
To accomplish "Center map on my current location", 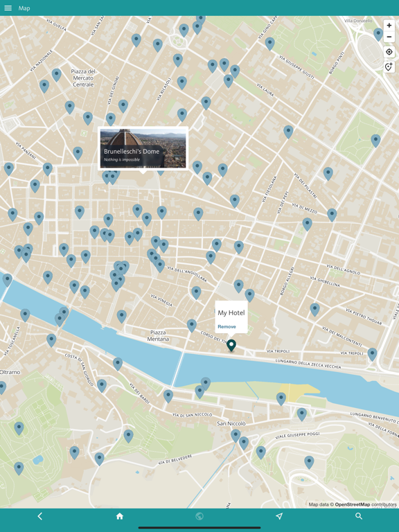I will [389, 52].
